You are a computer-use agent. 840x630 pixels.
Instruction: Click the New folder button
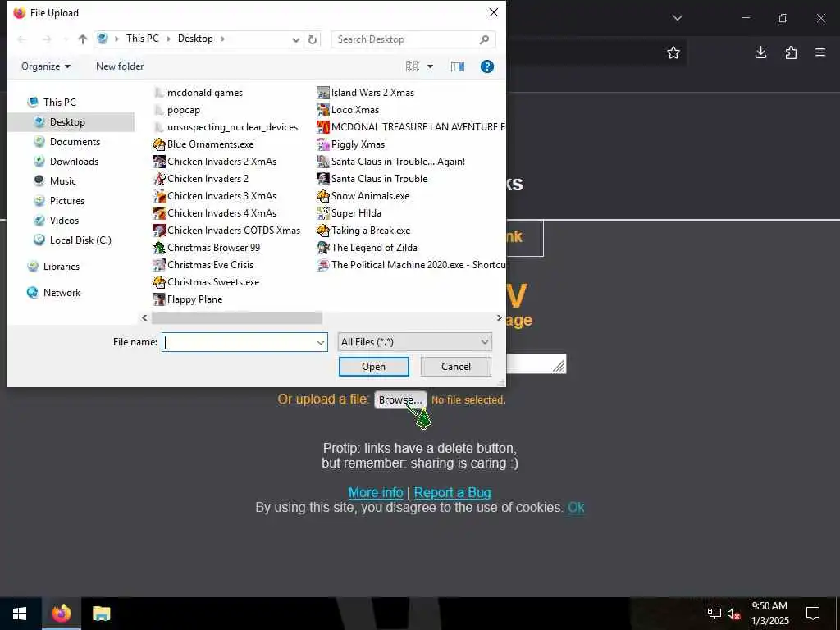coord(120,66)
